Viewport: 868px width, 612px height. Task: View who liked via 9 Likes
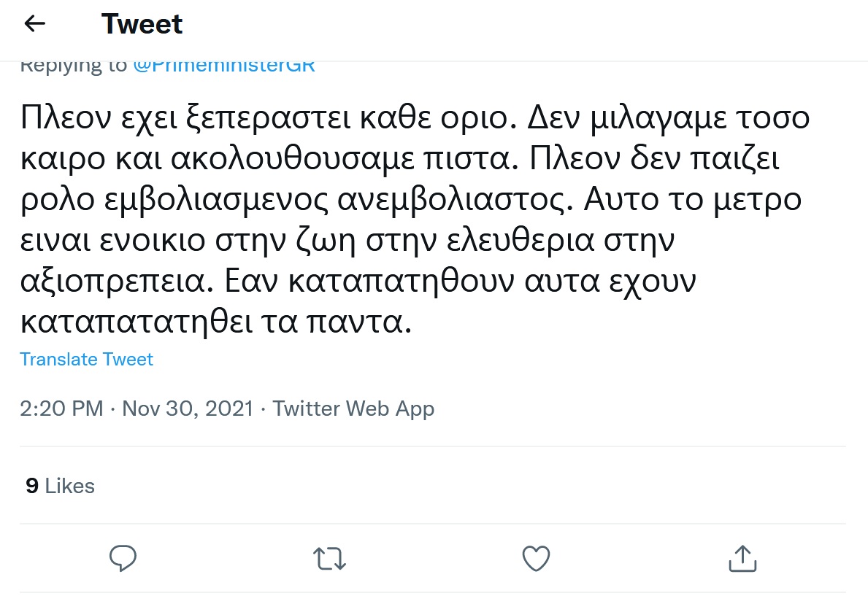(60, 486)
